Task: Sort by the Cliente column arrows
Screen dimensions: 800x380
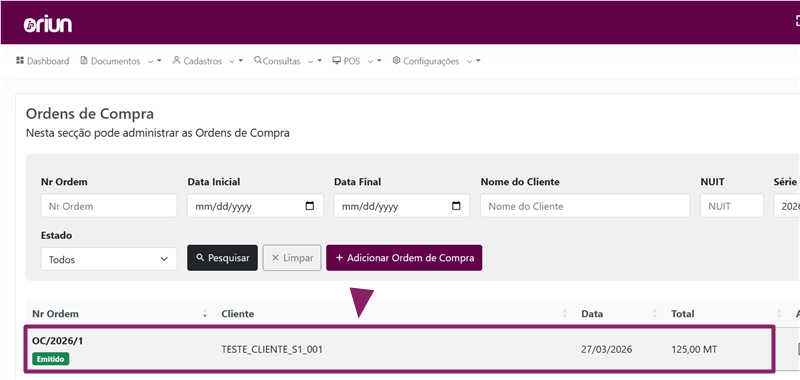Action: pos(565,314)
